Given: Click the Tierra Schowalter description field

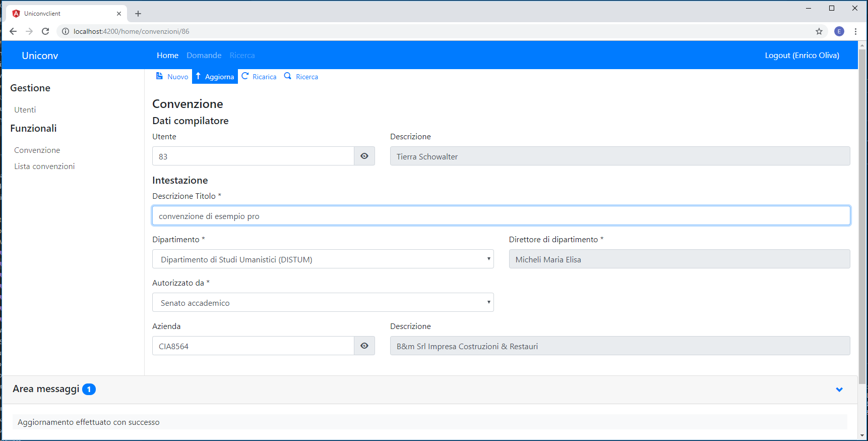Looking at the screenshot, I should click(620, 156).
